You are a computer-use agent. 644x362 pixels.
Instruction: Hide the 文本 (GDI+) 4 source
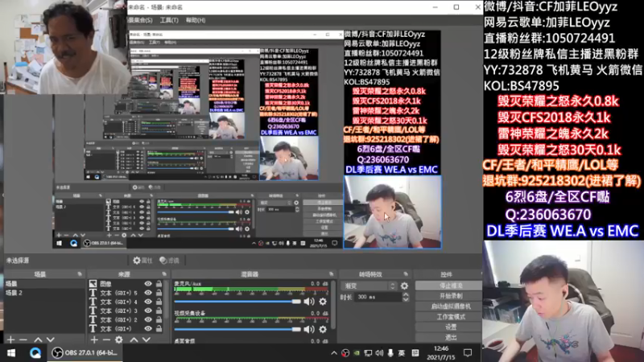(148, 302)
